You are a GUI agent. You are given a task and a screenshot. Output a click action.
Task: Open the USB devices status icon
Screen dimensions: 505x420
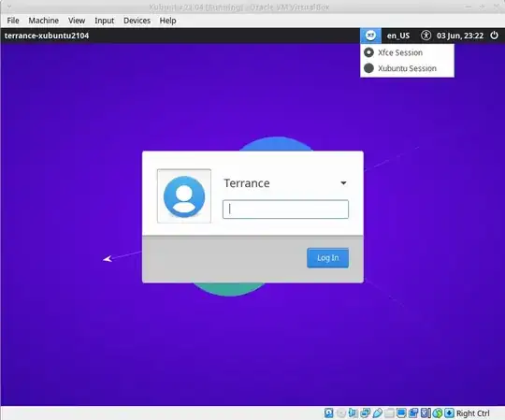pos(378,413)
